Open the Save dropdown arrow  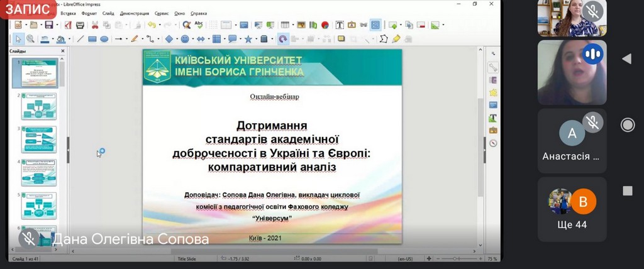click(56, 25)
